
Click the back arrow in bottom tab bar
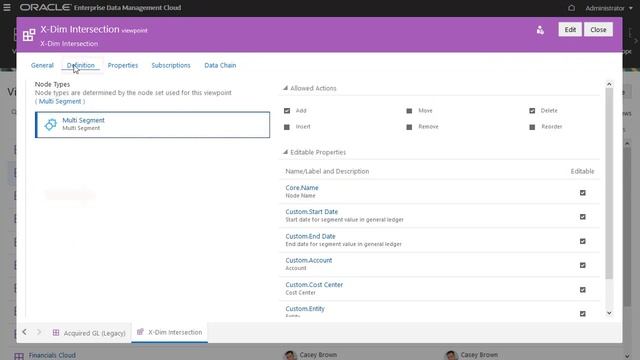(24, 332)
